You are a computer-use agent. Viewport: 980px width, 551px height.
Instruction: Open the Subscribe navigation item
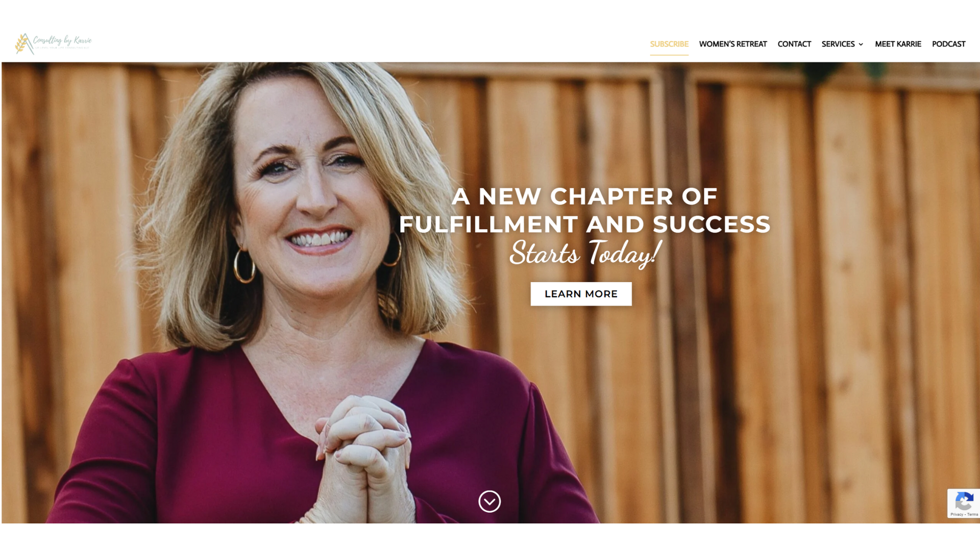pos(669,44)
